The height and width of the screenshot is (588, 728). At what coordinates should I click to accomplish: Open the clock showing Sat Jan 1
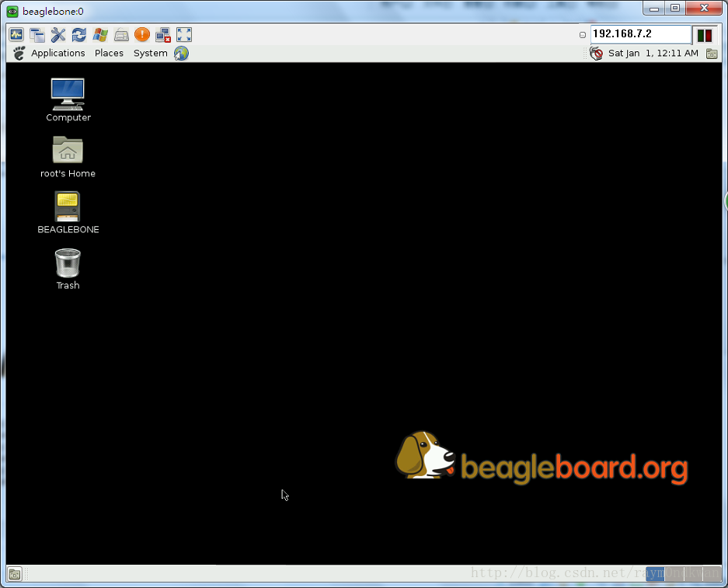653,54
